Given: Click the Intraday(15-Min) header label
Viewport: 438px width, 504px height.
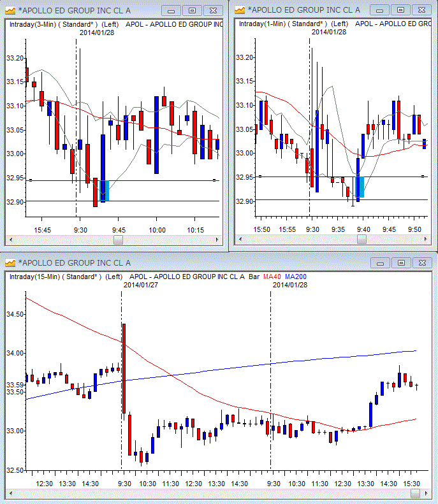Looking at the screenshot, I should point(34,277).
